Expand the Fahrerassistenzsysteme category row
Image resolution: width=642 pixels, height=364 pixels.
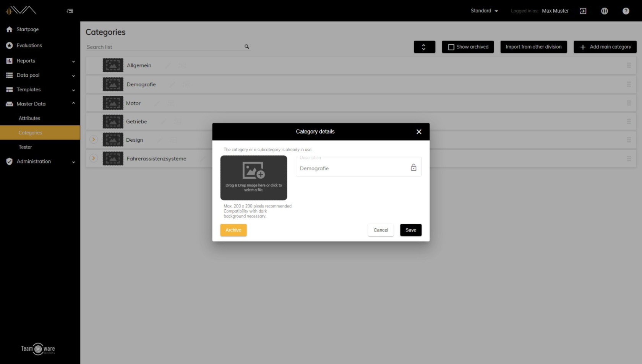pos(94,158)
